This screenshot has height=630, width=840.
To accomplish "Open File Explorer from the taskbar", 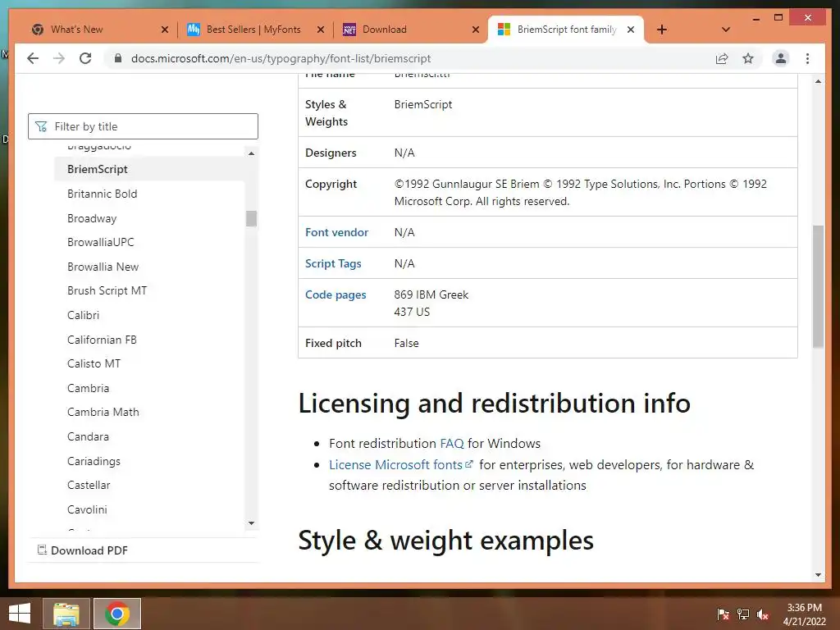I will click(66, 614).
